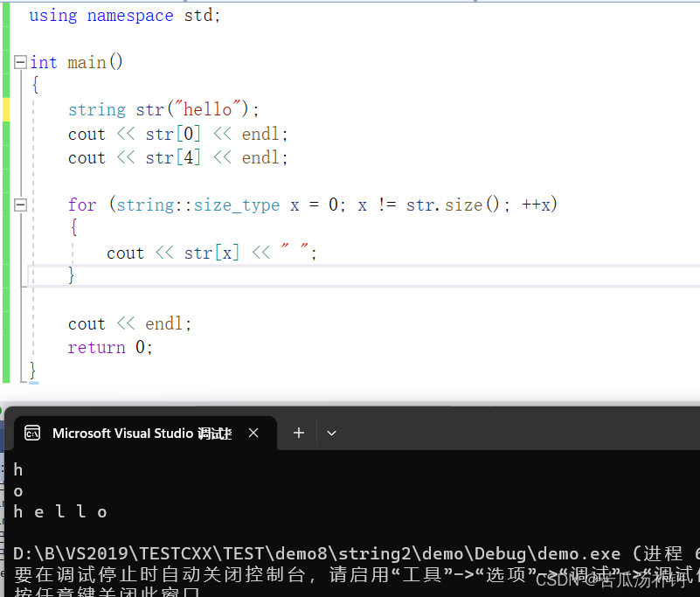Click the green change bar beside return 0
This screenshot has height=597, width=700.
5,347
